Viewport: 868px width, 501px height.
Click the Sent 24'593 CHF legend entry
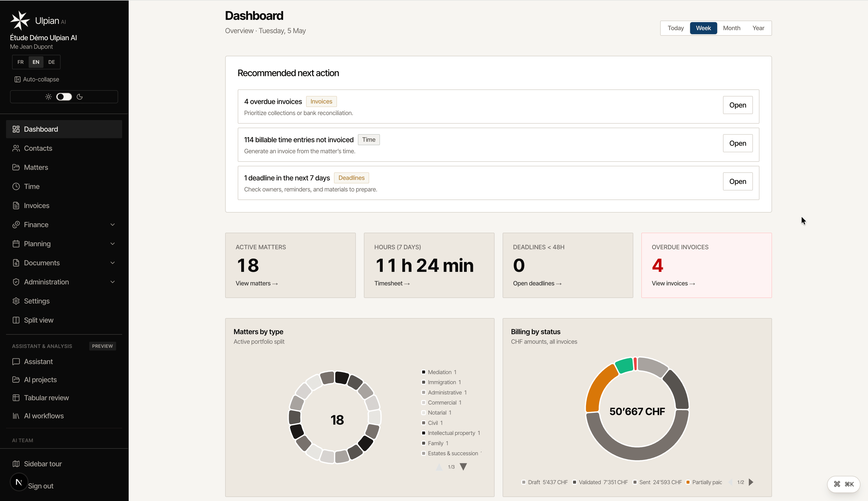(x=658, y=482)
